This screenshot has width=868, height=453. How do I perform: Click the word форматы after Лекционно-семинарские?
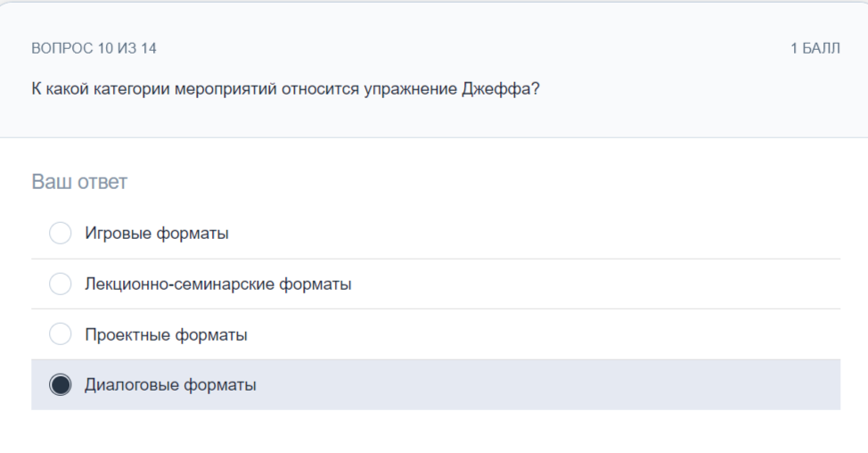click(315, 284)
